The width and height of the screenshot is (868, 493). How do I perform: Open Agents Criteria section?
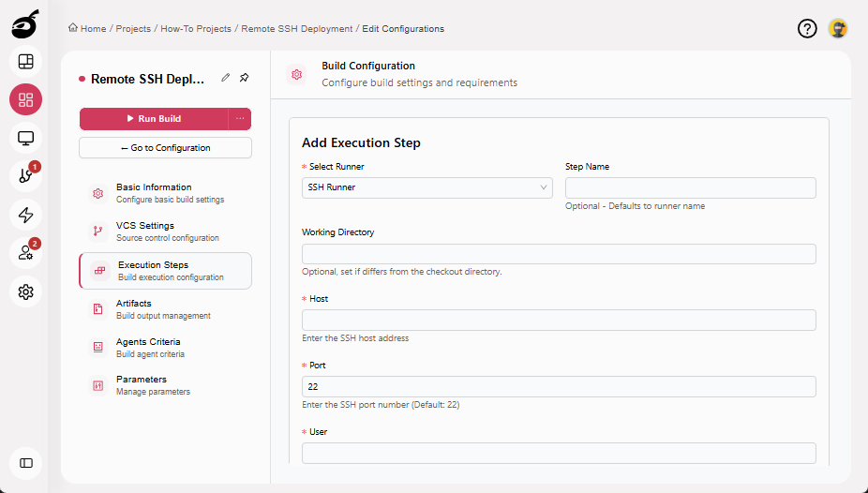[x=165, y=347]
